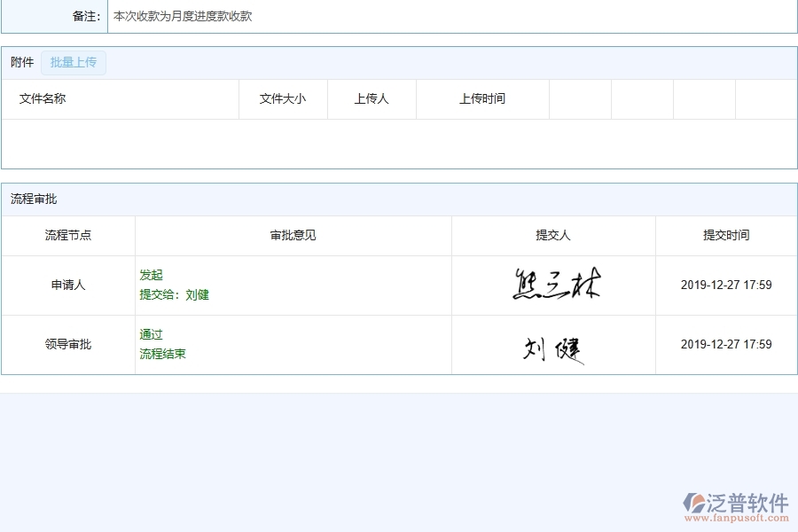This screenshot has width=798, height=532.
Task: Select the 申请人 workflow node cell
Action: click(x=68, y=284)
